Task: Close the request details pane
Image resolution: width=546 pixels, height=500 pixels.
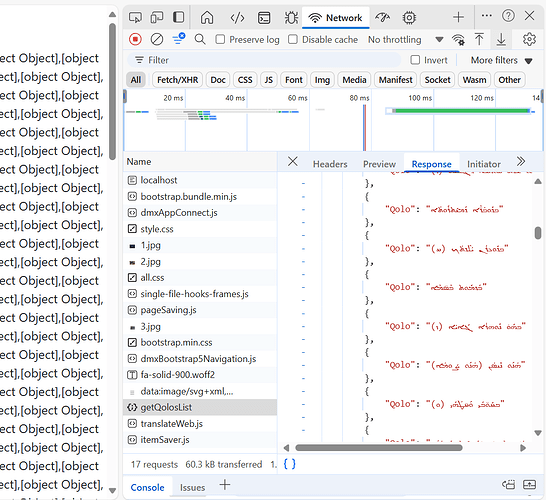Action: pyautogui.click(x=293, y=162)
